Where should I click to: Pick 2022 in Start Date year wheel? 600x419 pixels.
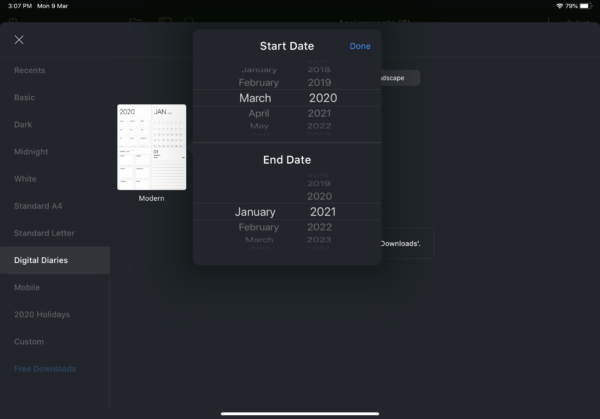point(319,126)
